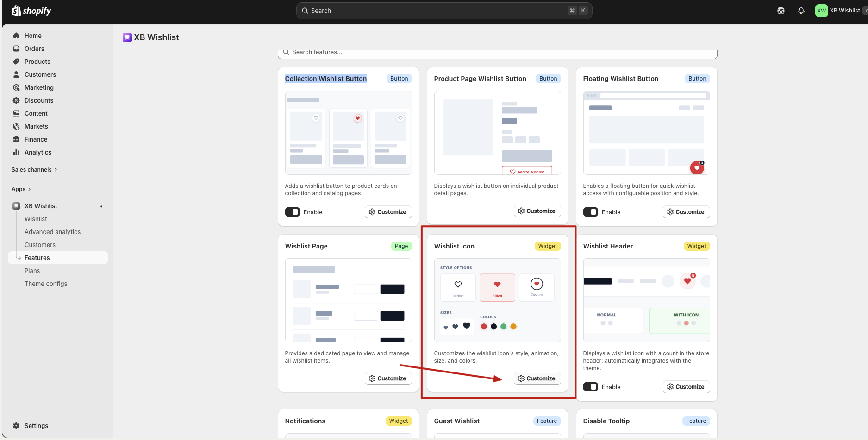Click 'Enables a floating button' description text
The image size is (868, 440).
641,190
